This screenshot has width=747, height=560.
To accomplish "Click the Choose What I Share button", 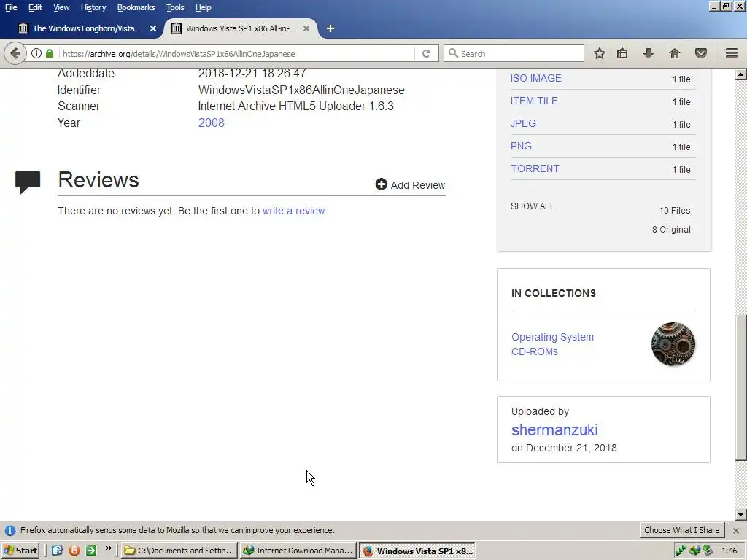I will pyautogui.click(x=682, y=530).
